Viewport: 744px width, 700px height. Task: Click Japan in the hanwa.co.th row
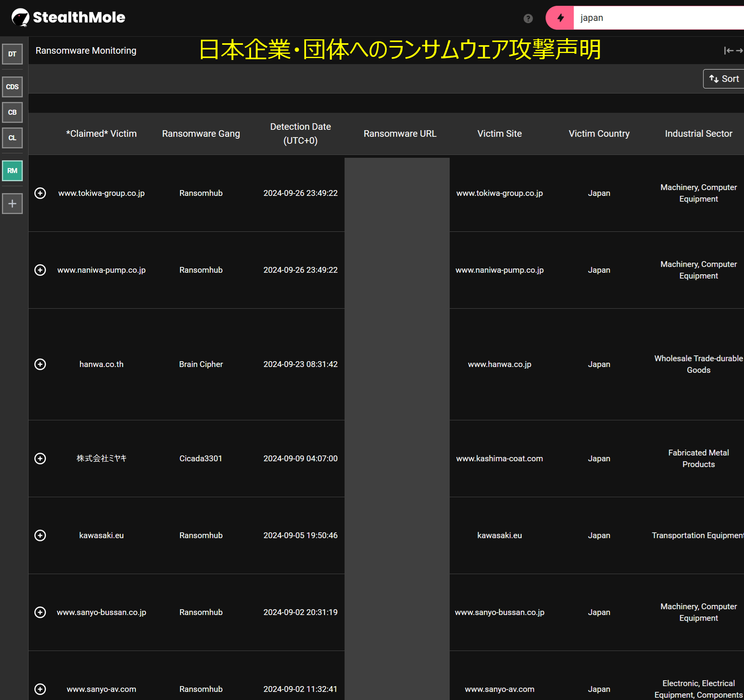(599, 364)
